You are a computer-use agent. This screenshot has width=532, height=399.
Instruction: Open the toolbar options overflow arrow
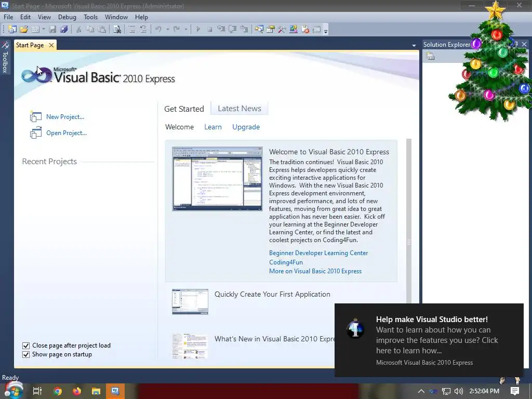(326, 31)
